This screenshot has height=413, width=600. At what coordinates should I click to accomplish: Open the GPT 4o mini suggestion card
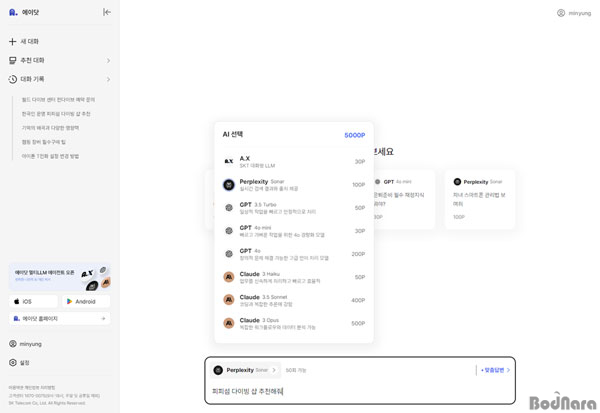click(404, 199)
